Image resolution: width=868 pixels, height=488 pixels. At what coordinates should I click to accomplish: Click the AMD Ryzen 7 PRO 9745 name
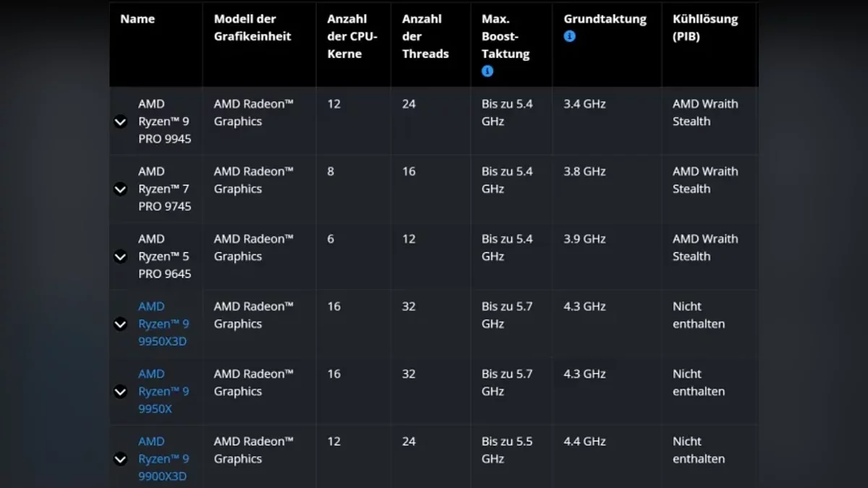(164, 189)
